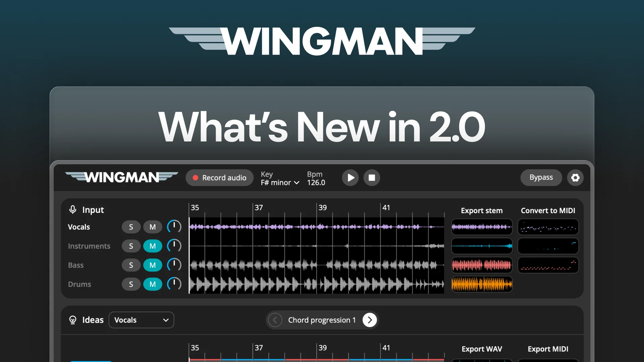
Task: Click the lightbulb icon next to Ideas
Action: (73, 320)
